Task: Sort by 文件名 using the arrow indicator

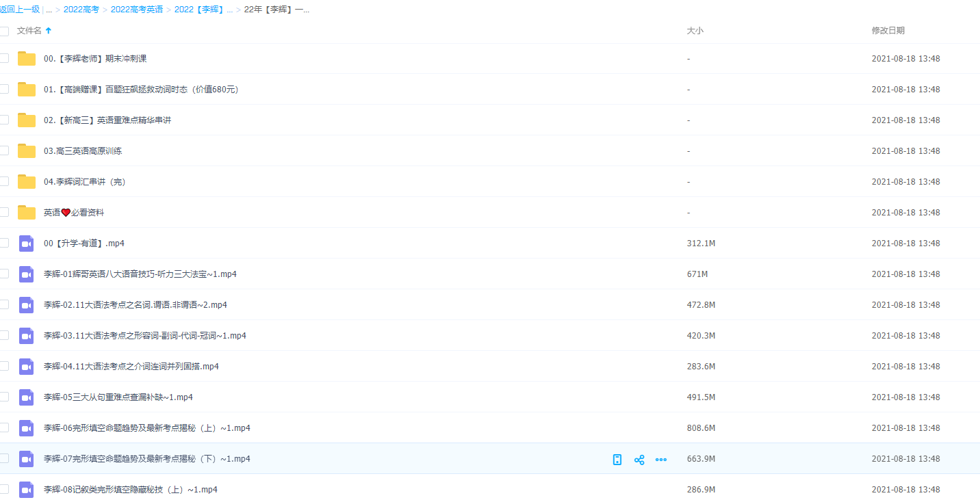Action: tap(49, 31)
